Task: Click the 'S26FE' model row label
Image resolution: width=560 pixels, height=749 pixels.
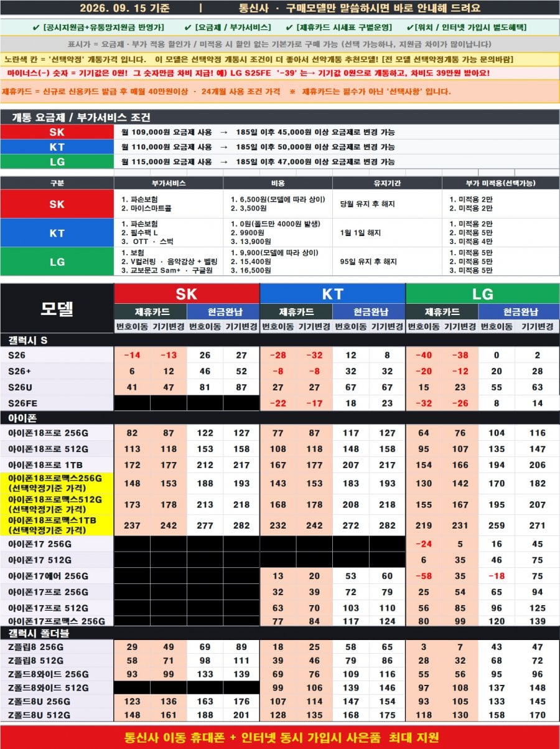Action: click(x=57, y=403)
